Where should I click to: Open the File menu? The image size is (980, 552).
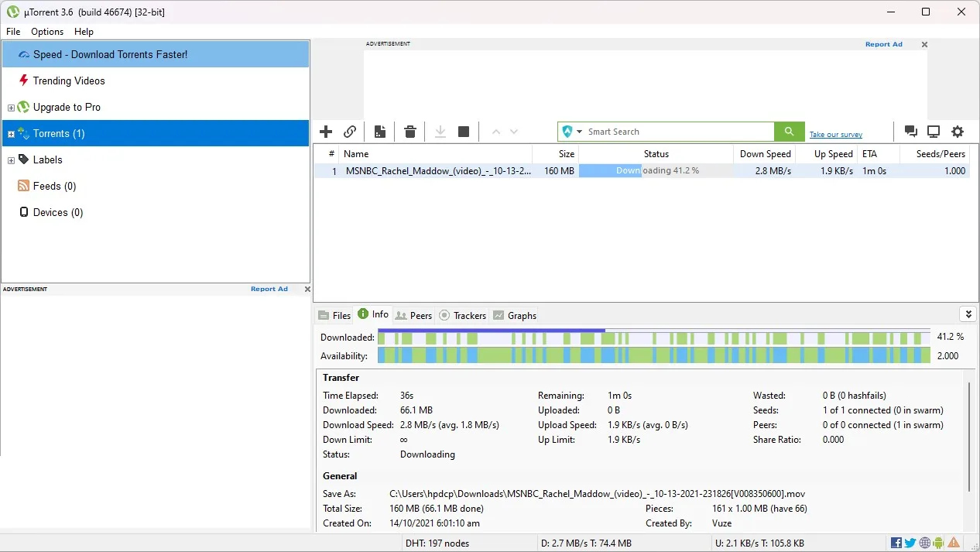point(13,32)
